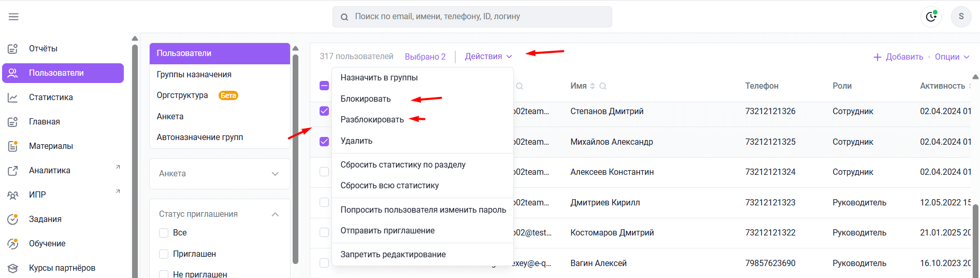
Task: Click the Статистика chart icon
Action: 13,98
